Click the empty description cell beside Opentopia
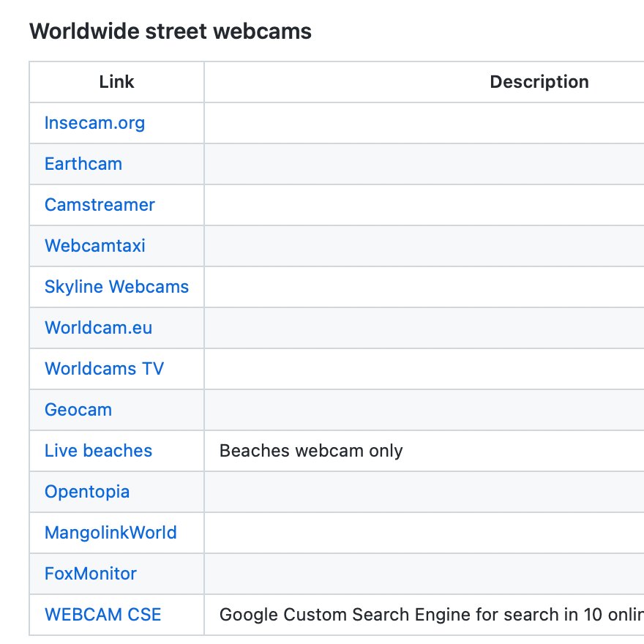This screenshot has height=644, width=644. pyautogui.click(x=424, y=492)
